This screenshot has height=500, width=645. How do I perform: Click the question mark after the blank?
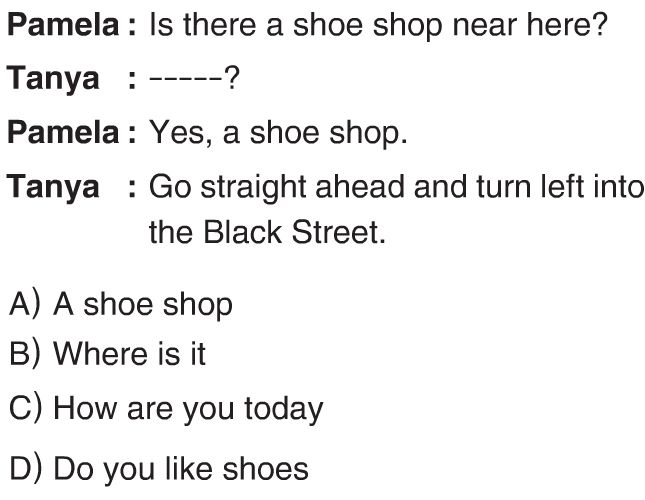[232, 78]
